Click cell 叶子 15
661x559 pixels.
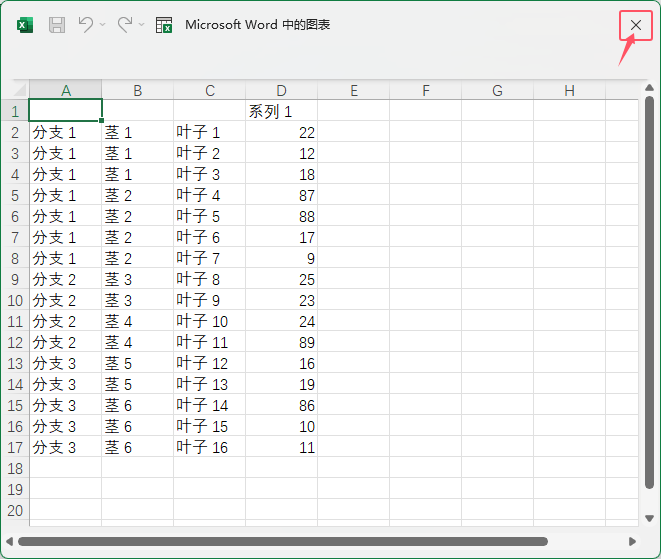[x=210, y=426]
